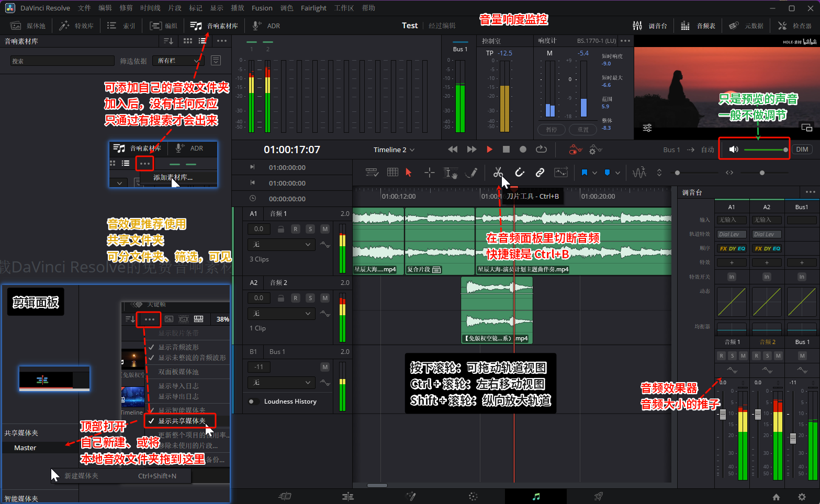The height and width of the screenshot is (504, 820).
Task: Open the Fusion page icon in bottom bar
Action: (411, 496)
